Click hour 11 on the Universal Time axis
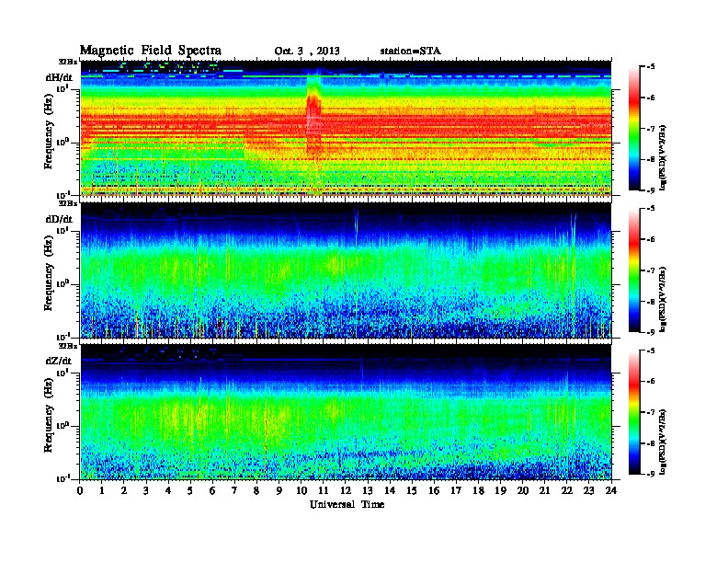 coord(324,491)
